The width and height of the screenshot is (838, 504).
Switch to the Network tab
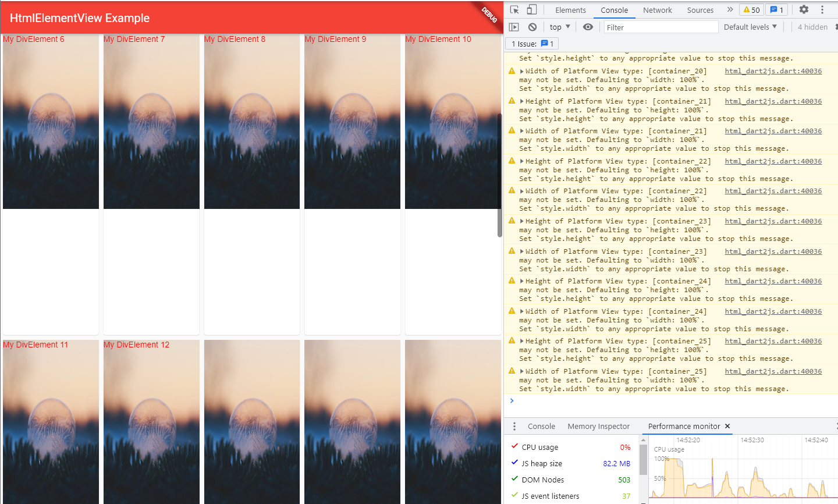pyautogui.click(x=658, y=10)
